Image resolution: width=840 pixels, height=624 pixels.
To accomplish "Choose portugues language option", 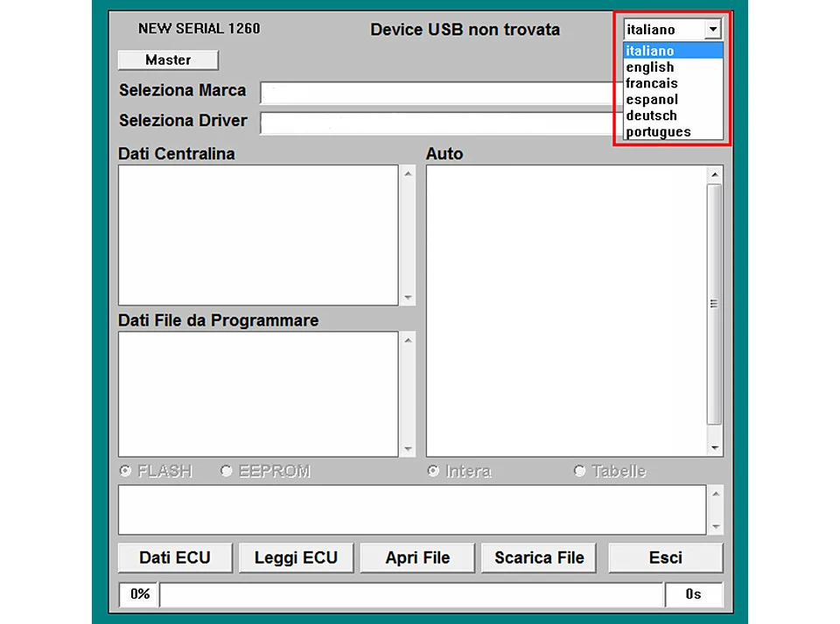I will 673,132.
